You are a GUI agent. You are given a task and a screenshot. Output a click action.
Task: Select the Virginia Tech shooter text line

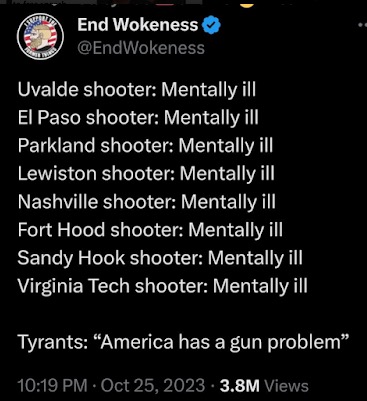tap(162, 286)
